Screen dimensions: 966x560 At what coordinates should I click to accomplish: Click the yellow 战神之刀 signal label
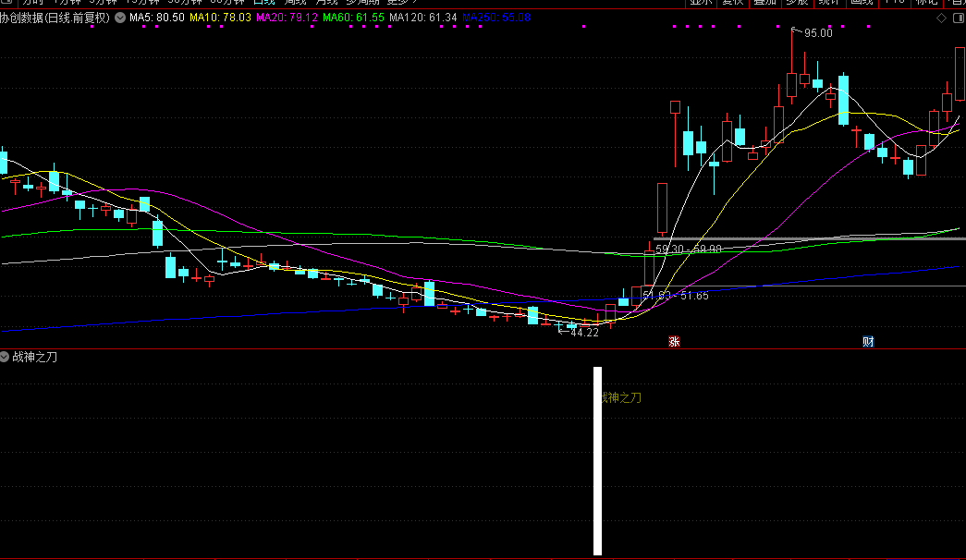621,398
